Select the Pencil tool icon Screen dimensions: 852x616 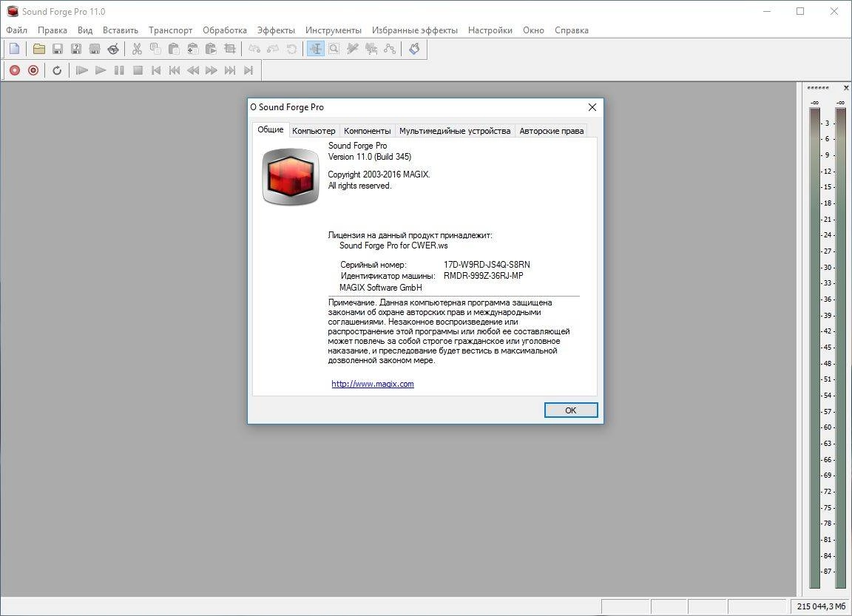[352, 49]
